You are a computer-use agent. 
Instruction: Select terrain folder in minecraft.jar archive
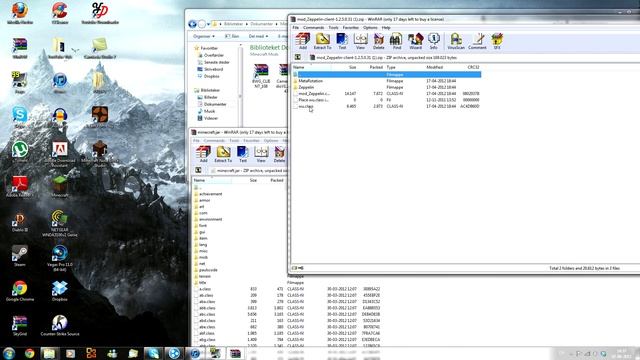coord(205,276)
